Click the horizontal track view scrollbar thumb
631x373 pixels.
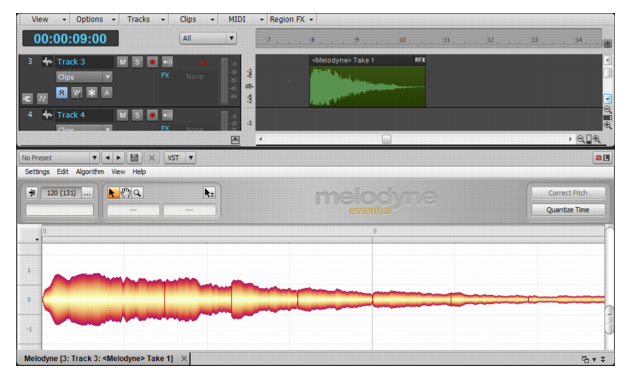coord(386,139)
